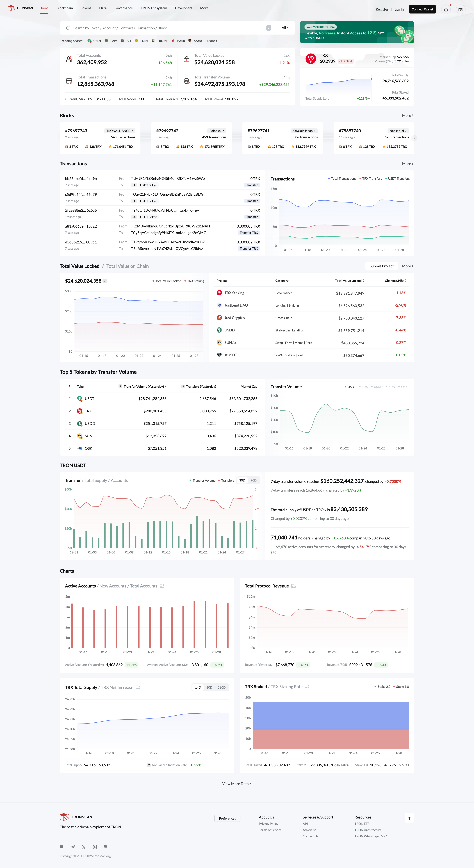The image size is (474, 868).
Task: Open notifications via the bell icon
Action: pyautogui.click(x=446, y=9)
